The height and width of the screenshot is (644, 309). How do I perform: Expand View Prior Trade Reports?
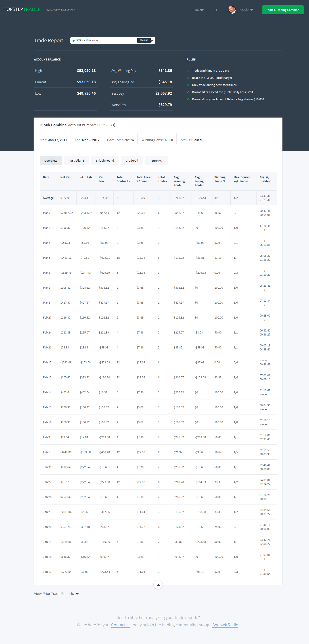56,594
